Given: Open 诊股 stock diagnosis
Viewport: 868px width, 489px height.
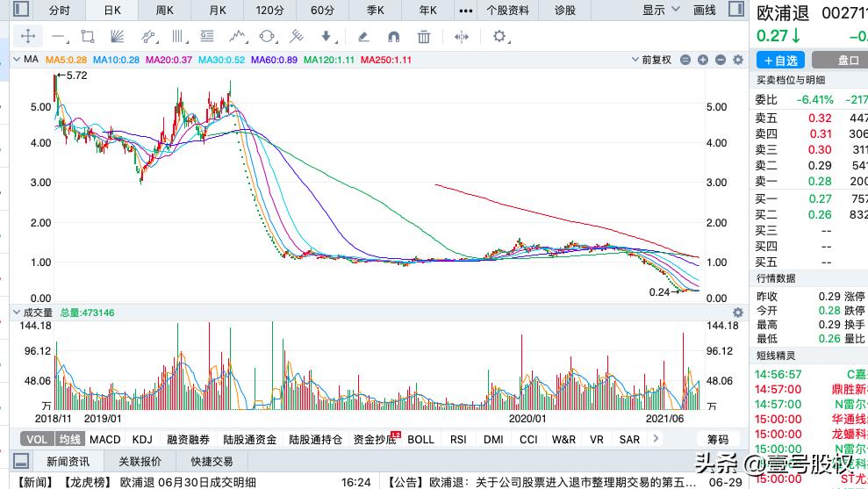Looking at the screenshot, I should pyautogui.click(x=565, y=10).
